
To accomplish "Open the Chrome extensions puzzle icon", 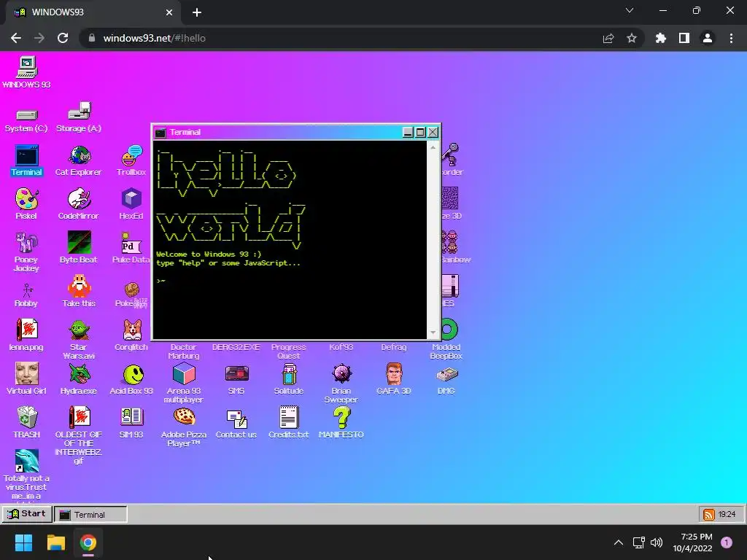I will [661, 38].
